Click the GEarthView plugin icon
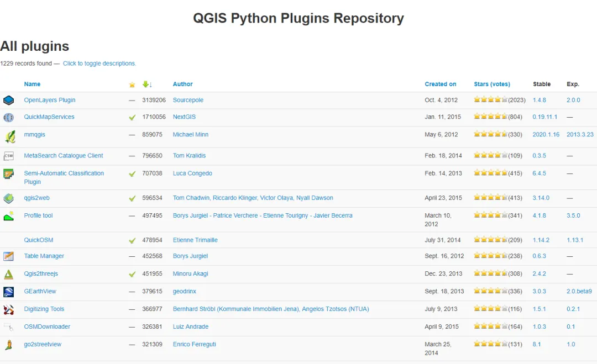 point(8,292)
